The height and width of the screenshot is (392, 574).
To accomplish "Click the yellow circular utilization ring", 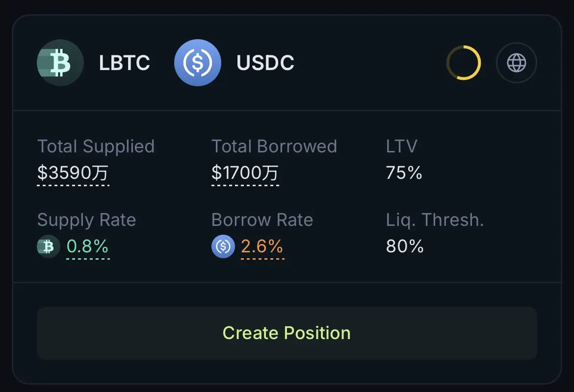I will 464,63.
